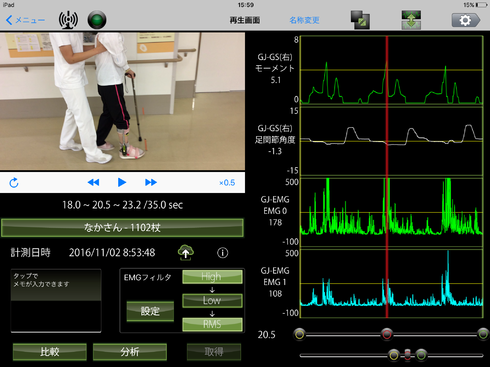This screenshot has height=367, width=490.
Task: Tap the yellow-ring knob on lower slider
Action: point(394,355)
